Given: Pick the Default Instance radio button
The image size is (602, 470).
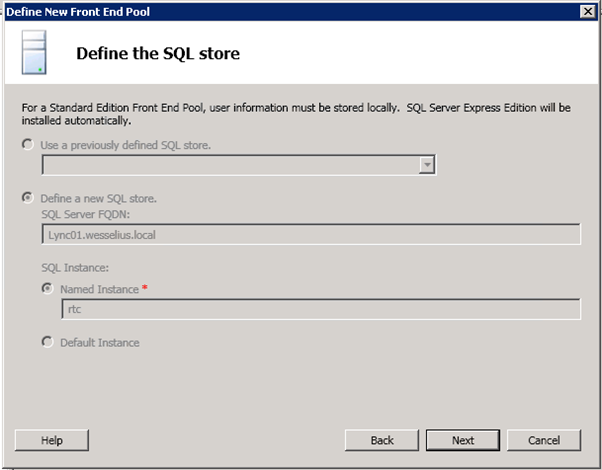Looking at the screenshot, I should pyautogui.click(x=47, y=343).
